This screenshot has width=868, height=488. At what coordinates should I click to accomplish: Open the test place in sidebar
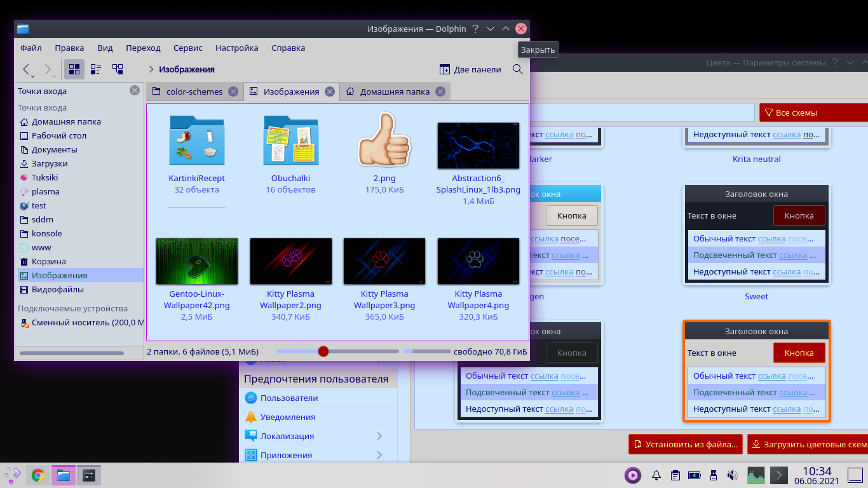(79, 205)
